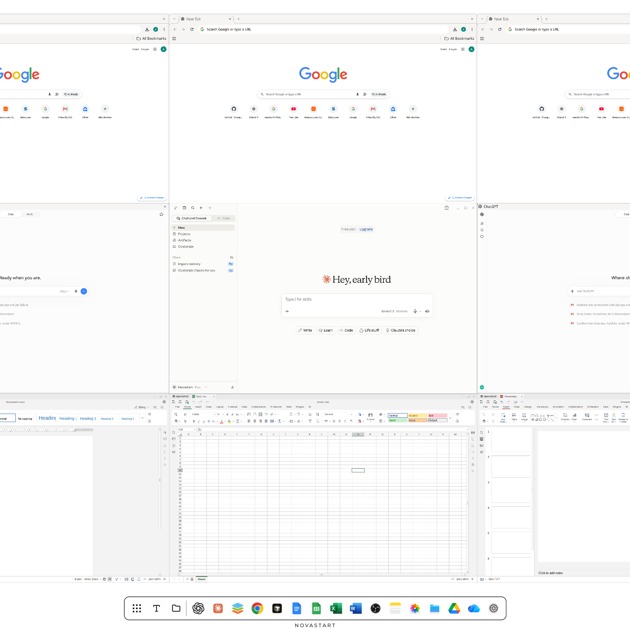Click Google Lens icon in middle search box

point(364,94)
